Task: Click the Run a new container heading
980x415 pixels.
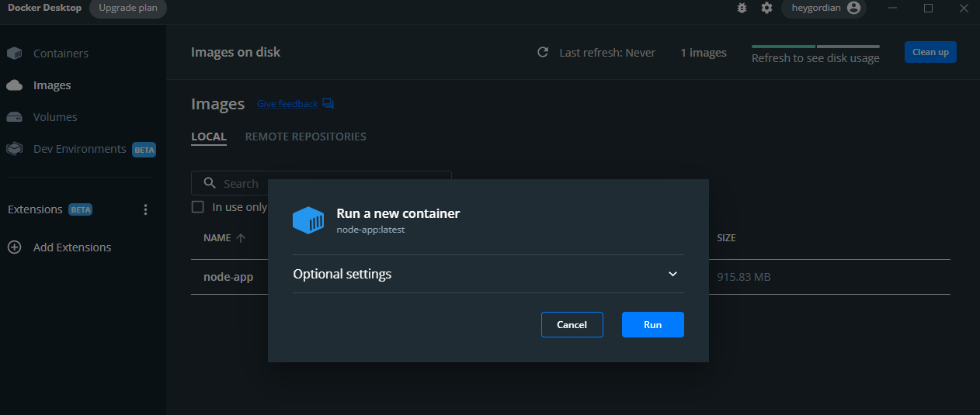Action: click(398, 213)
